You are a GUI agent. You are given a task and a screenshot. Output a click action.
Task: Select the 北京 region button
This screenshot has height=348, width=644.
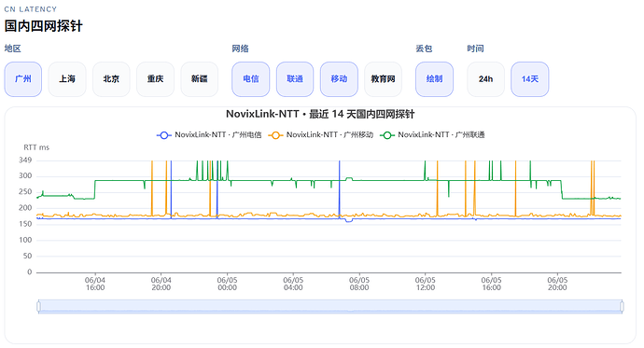pos(111,79)
